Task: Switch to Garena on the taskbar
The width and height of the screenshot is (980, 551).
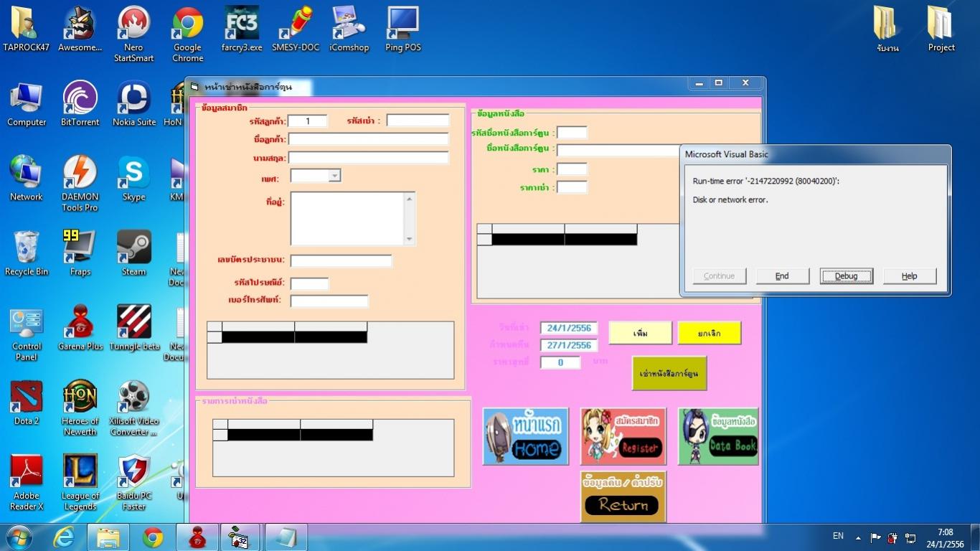Action: 197,537
